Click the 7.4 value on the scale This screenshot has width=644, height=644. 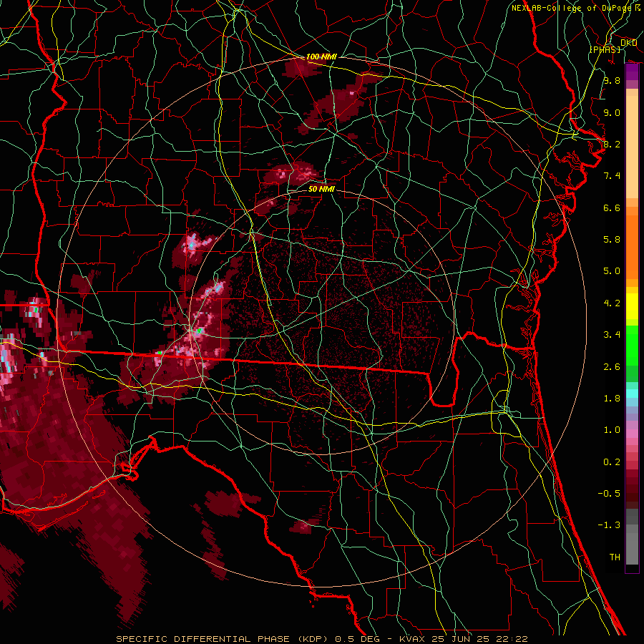point(612,176)
